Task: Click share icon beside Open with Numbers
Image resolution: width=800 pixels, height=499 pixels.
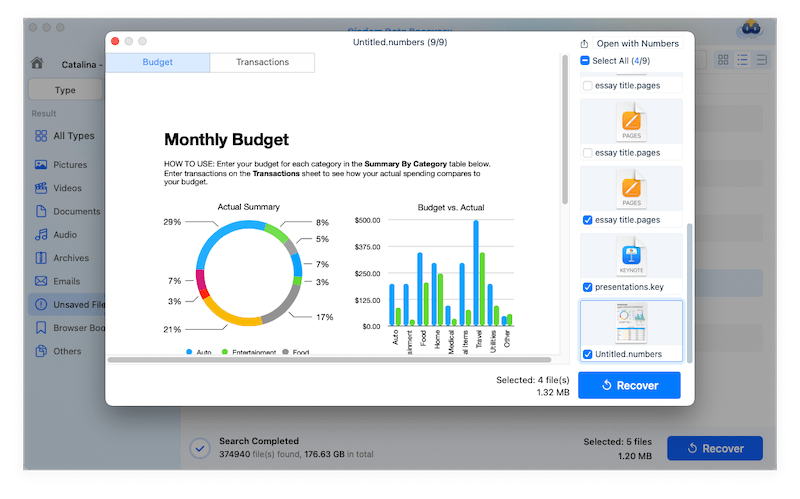Action: click(x=584, y=44)
